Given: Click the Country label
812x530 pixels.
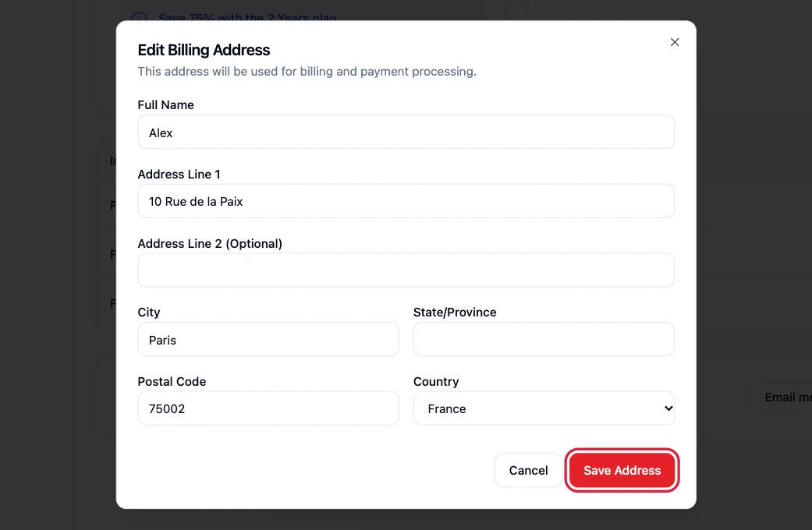Looking at the screenshot, I should coord(436,382).
